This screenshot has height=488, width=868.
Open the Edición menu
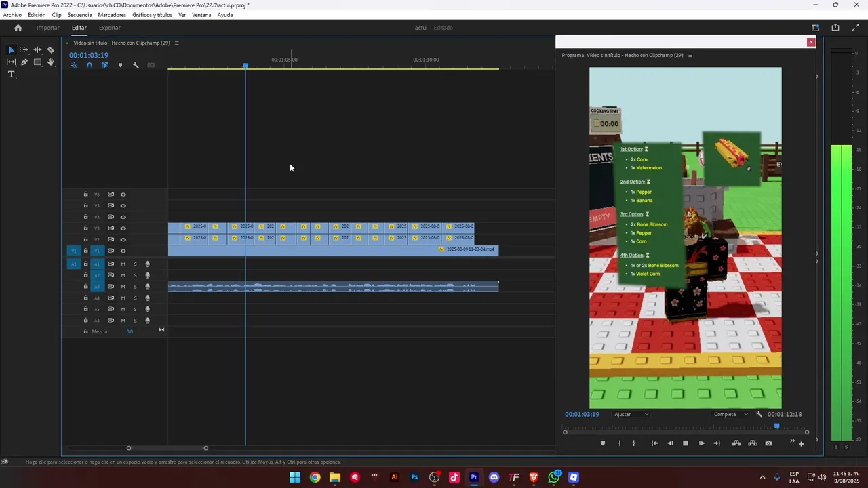coord(37,15)
